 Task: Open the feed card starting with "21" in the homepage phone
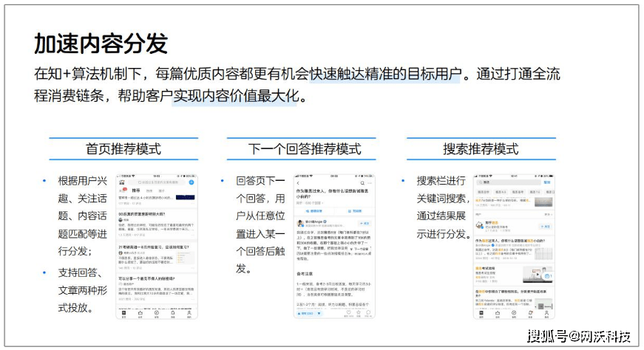pyautogui.click(x=157, y=256)
